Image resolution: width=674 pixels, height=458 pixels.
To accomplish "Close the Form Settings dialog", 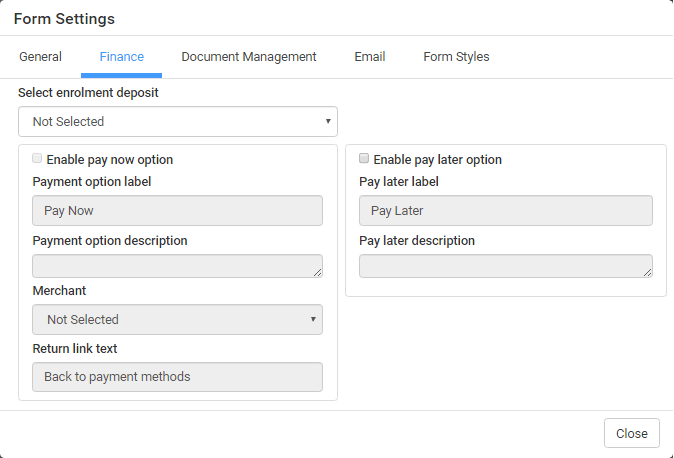I will pyautogui.click(x=631, y=433).
